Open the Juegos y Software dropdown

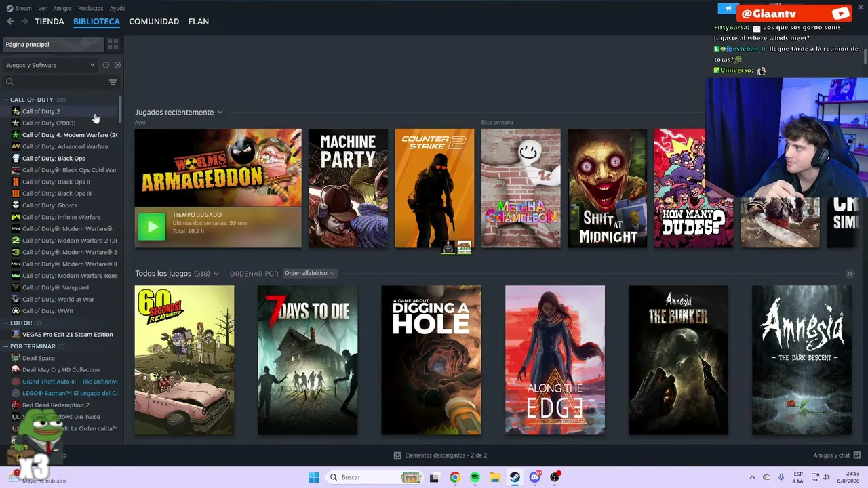50,65
